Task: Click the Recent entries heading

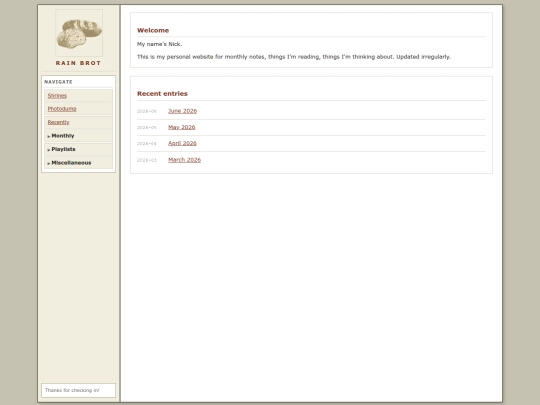Action: (162, 94)
